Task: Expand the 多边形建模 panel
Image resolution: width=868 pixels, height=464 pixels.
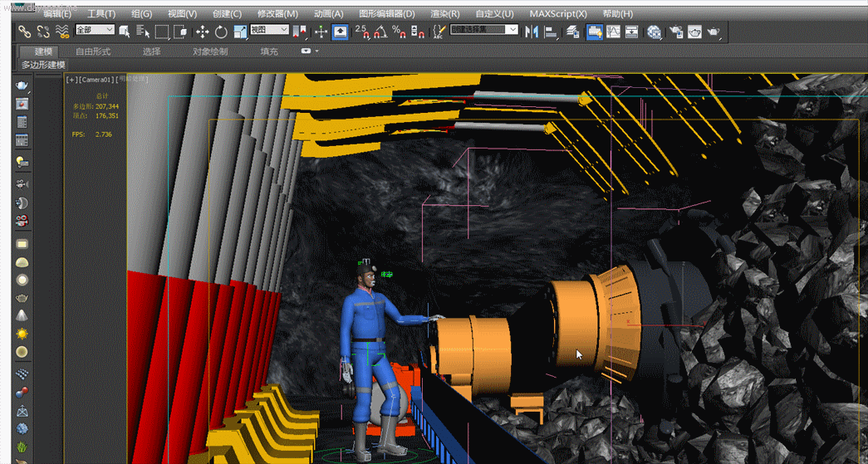Action: click(43, 65)
